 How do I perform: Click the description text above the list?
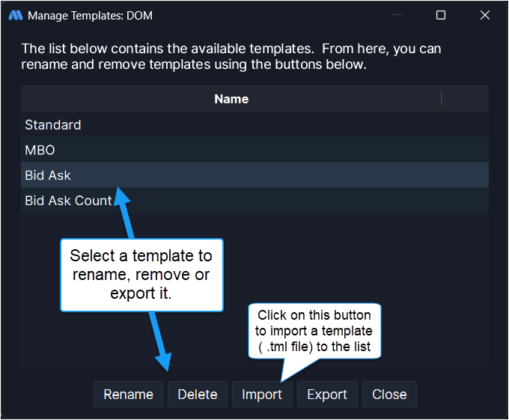pyautogui.click(x=231, y=56)
